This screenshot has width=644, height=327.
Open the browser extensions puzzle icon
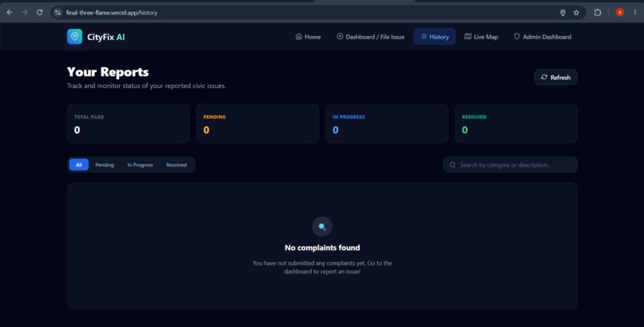tap(598, 13)
